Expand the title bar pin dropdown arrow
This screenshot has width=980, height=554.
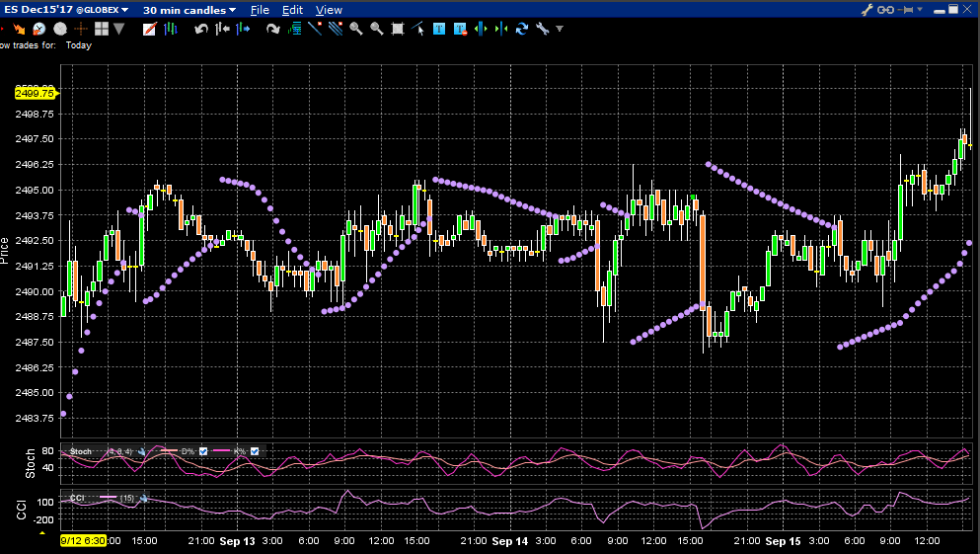click(920, 9)
